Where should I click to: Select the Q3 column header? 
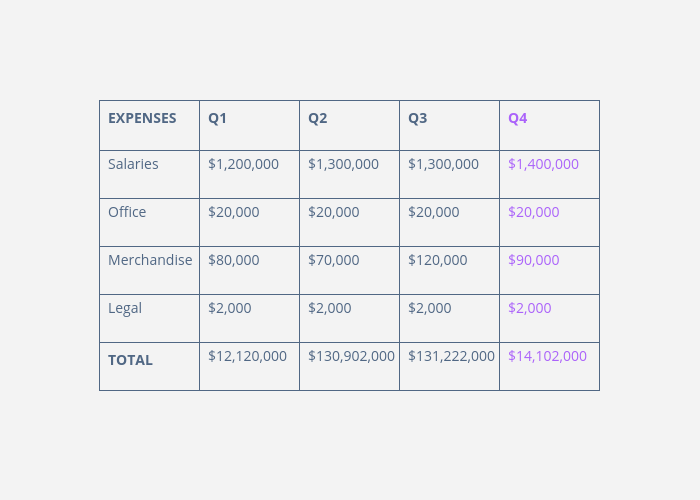pyautogui.click(x=418, y=118)
